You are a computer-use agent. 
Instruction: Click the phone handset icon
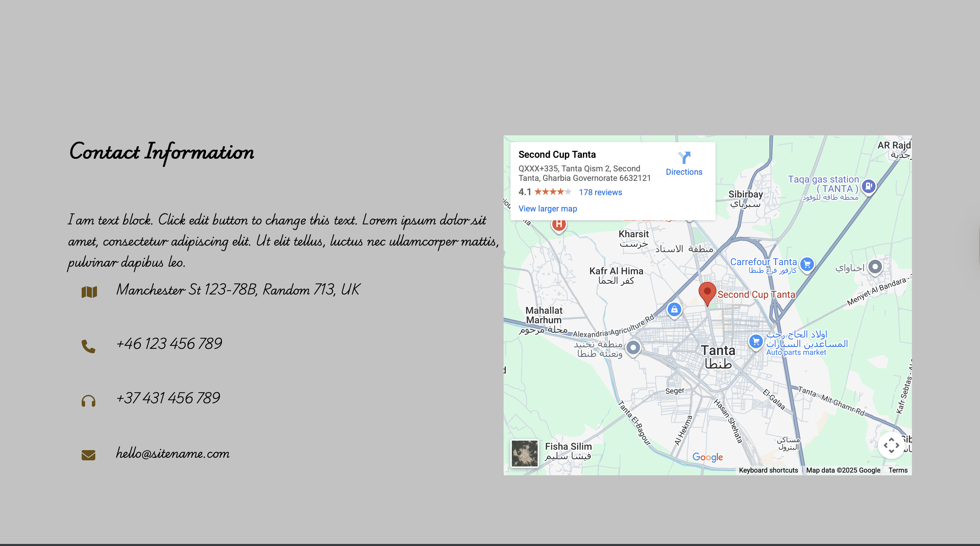[88, 346]
